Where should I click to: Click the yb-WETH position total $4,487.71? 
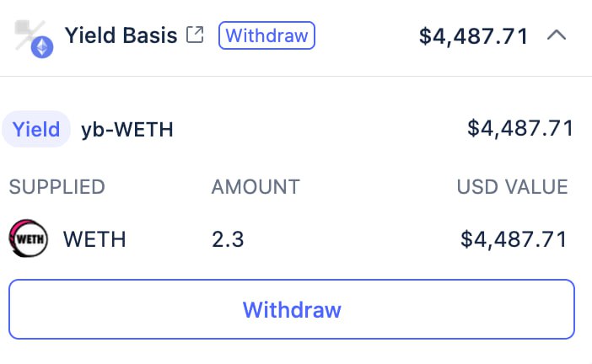[x=520, y=129]
